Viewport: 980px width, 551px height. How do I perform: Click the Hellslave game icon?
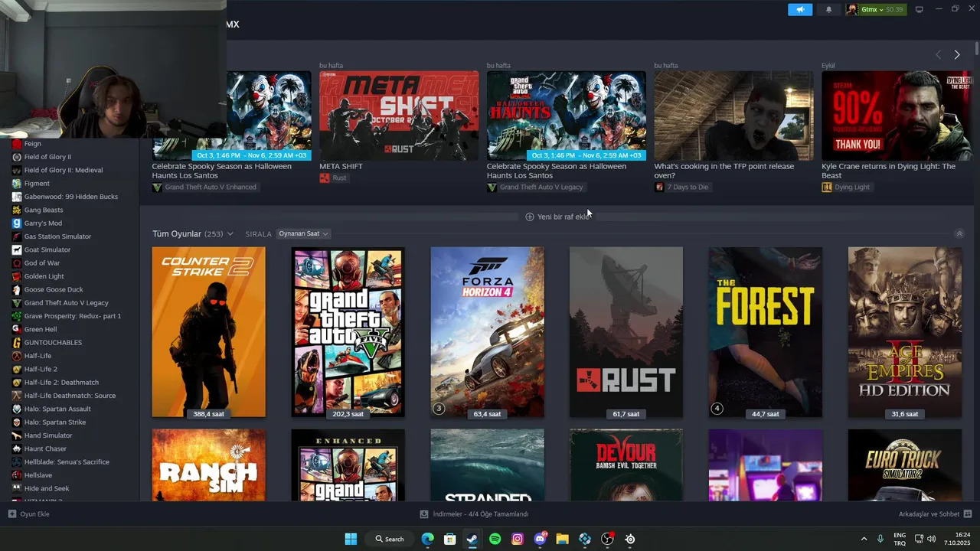pyautogui.click(x=17, y=475)
